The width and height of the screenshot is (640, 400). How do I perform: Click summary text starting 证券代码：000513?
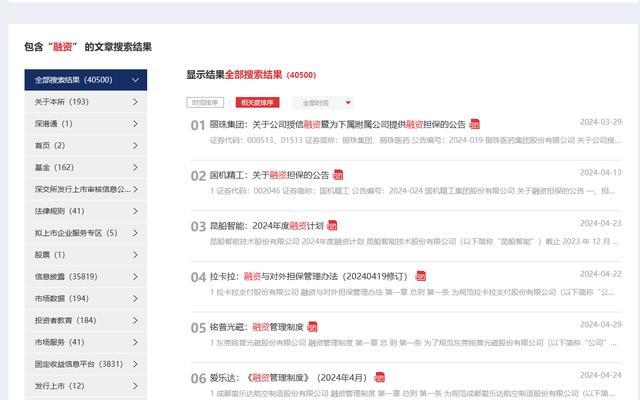[415, 140]
